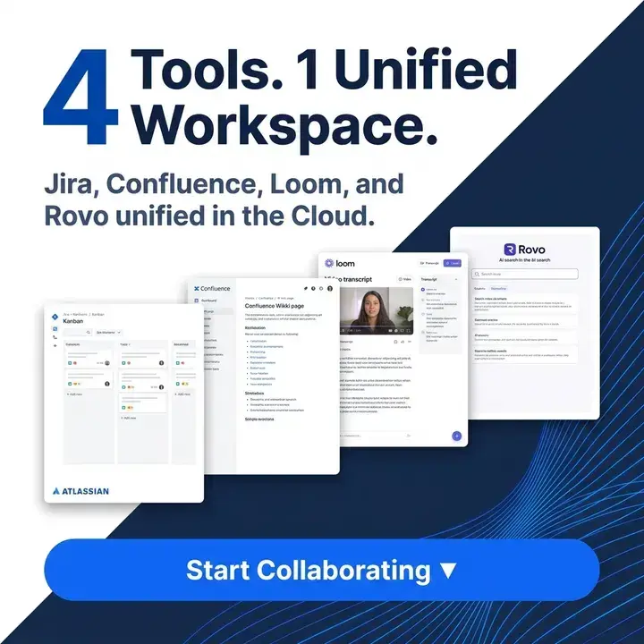Select the highlighted Rovo filter tab

pos(498,289)
